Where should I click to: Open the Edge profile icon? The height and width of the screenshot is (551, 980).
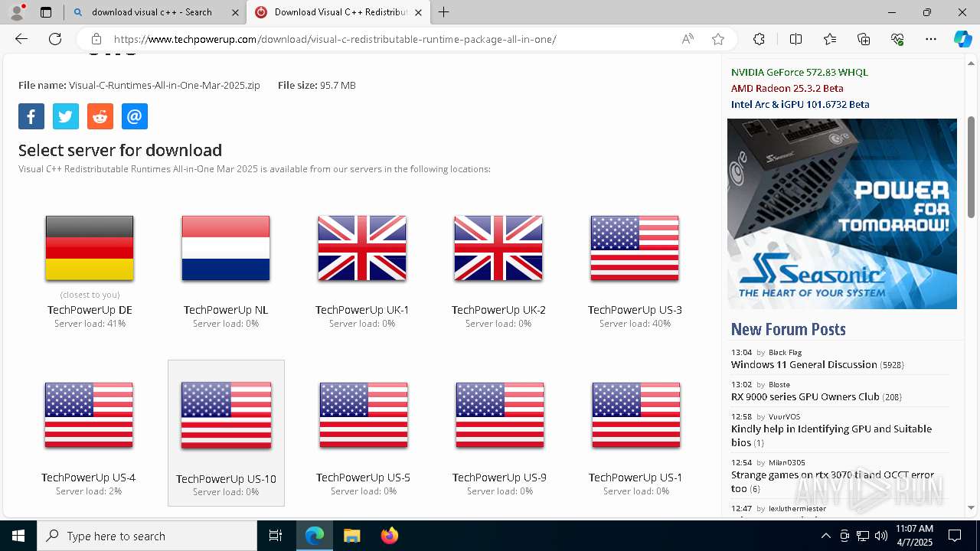pos(17,12)
